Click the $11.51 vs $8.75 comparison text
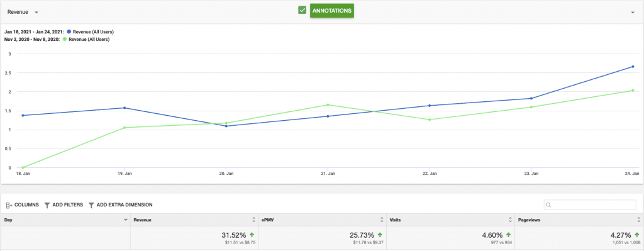Image resolution: width=644 pixels, height=251 pixels. coord(241,242)
